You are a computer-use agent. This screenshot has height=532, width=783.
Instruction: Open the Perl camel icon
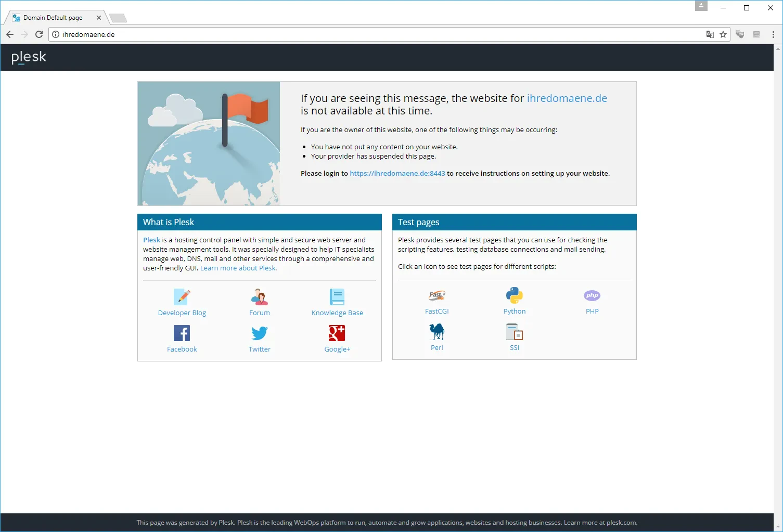coord(437,331)
